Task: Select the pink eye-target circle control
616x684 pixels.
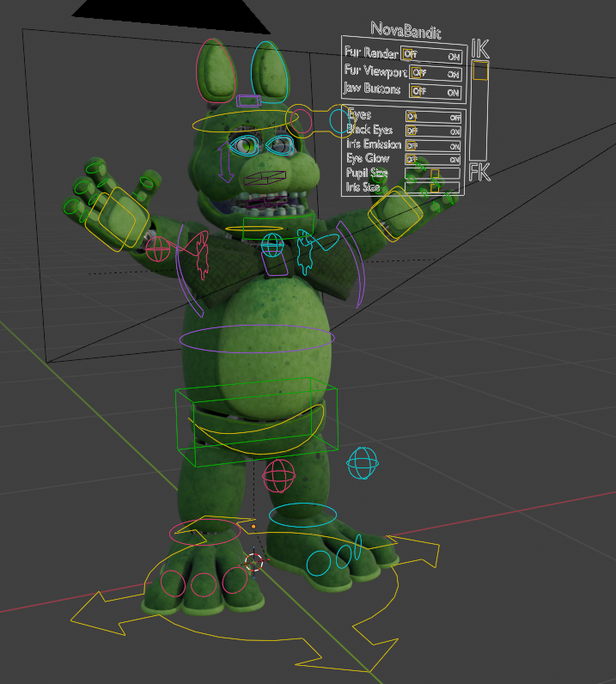Action: point(302,121)
